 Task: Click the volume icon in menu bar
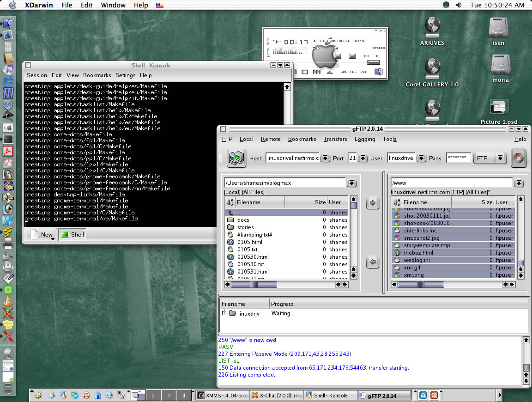point(459,5)
